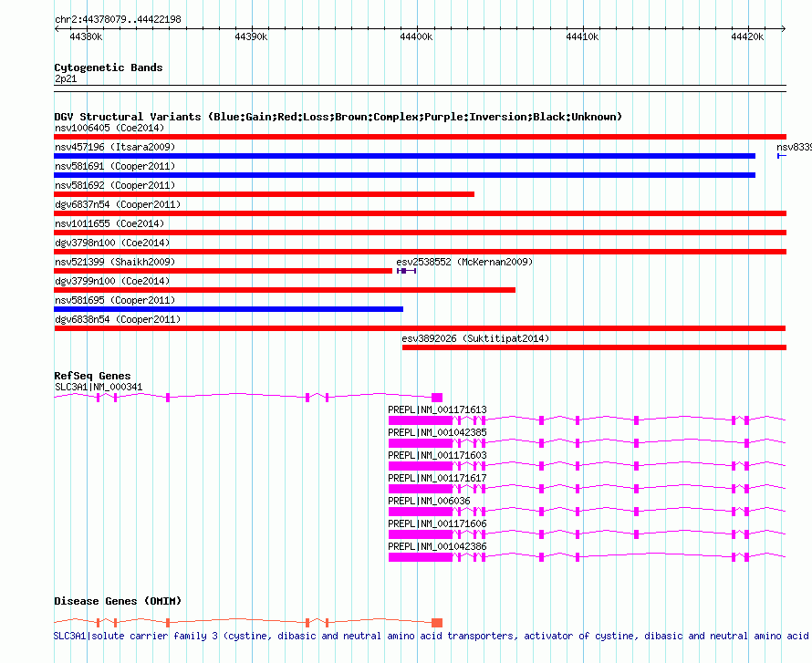
Task: Select transcript label PREPL|NM_001171613
Action: (438, 409)
